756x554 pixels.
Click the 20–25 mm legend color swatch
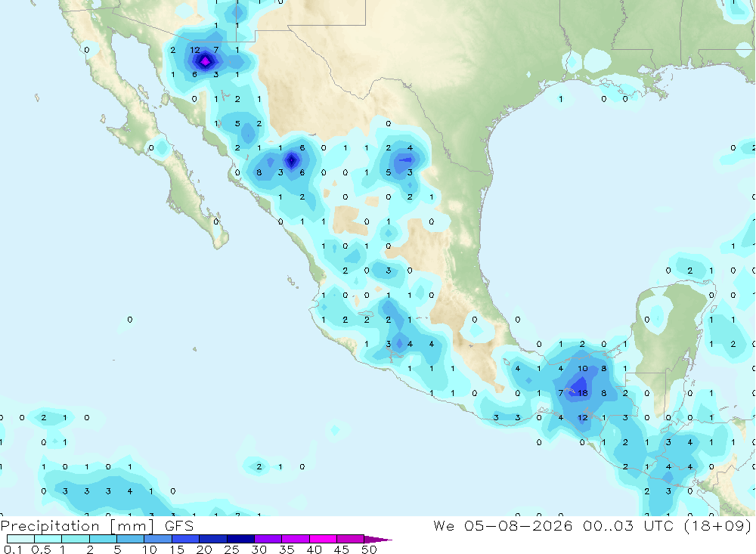(x=213, y=539)
